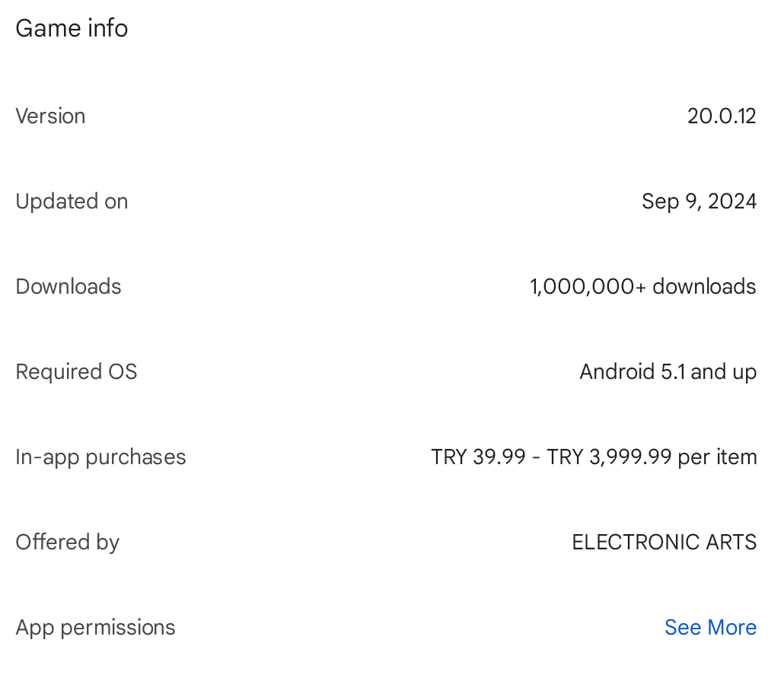Viewport: 784px width, 681px height.
Task: Click the 1,000,000+ download count
Action: 588,286
